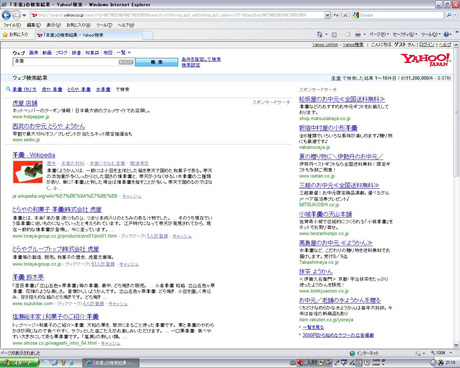Image resolution: width=460 pixels, height=368 pixels.
Task: Open the 抹茶 ようかん sponsored link
Action: tap(316, 271)
